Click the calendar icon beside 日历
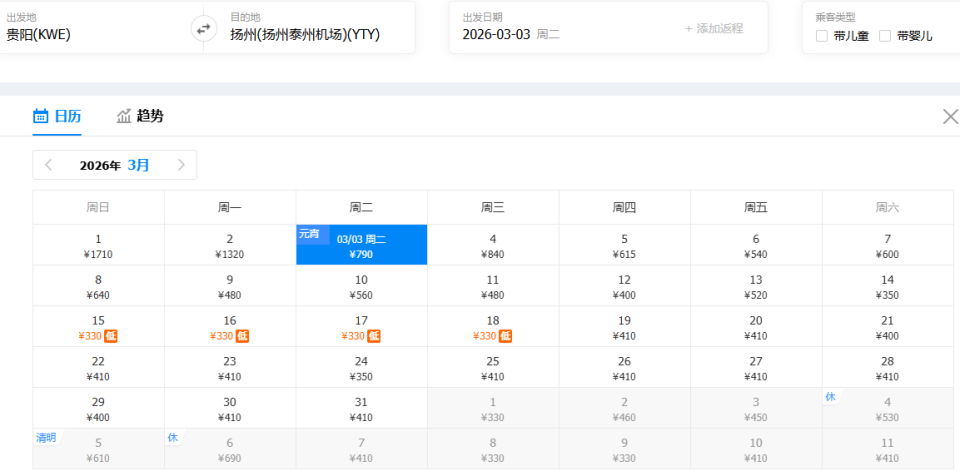Image resolution: width=960 pixels, height=476 pixels. (x=40, y=116)
